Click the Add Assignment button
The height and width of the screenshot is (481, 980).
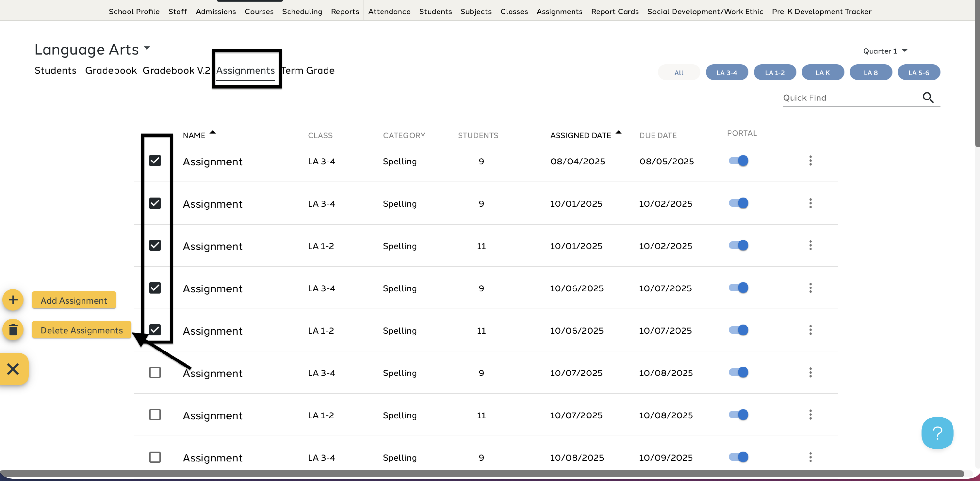tap(74, 300)
